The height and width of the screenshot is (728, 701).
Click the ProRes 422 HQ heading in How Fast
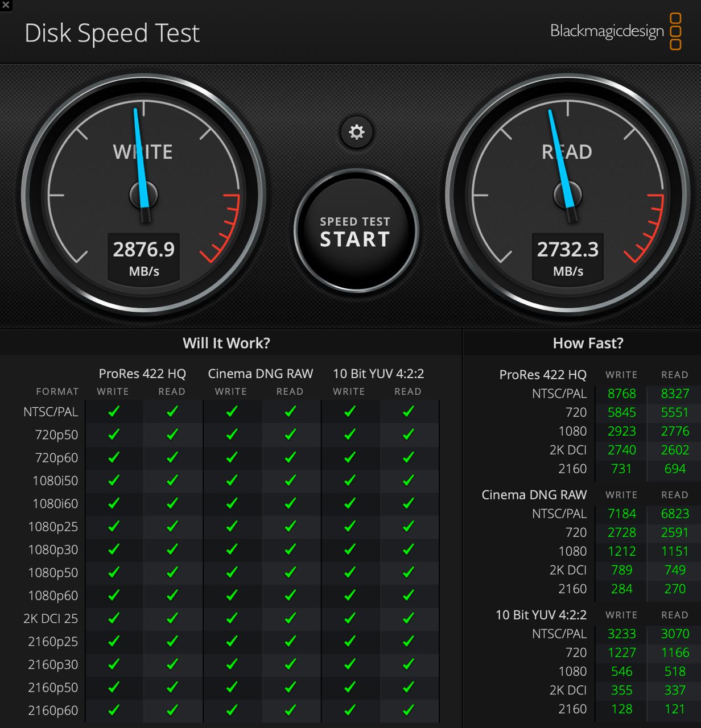pos(543,375)
